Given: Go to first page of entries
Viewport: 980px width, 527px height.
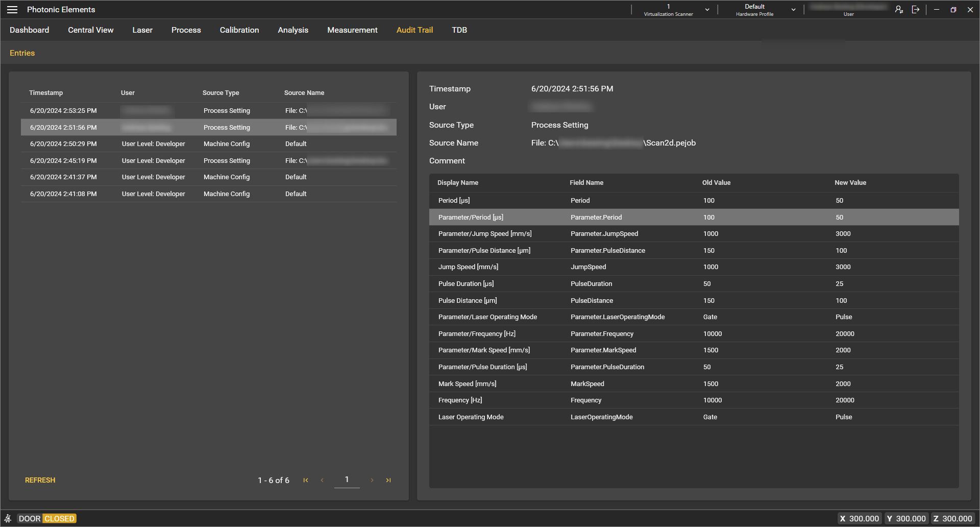Looking at the screenshot, I should pyautogui.click(x=306, y=480).
